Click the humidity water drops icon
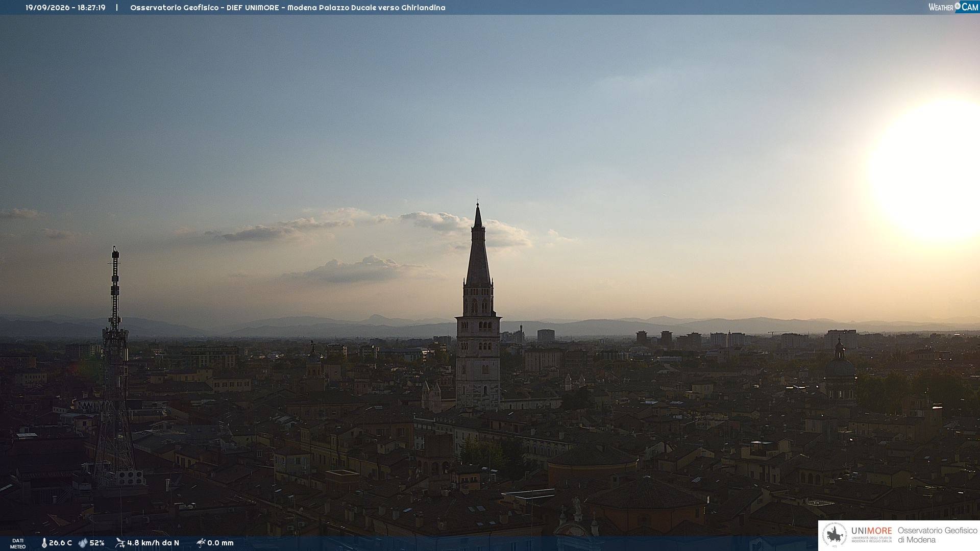This screenshot has height=551, width=980. click(x=83, y=543)
